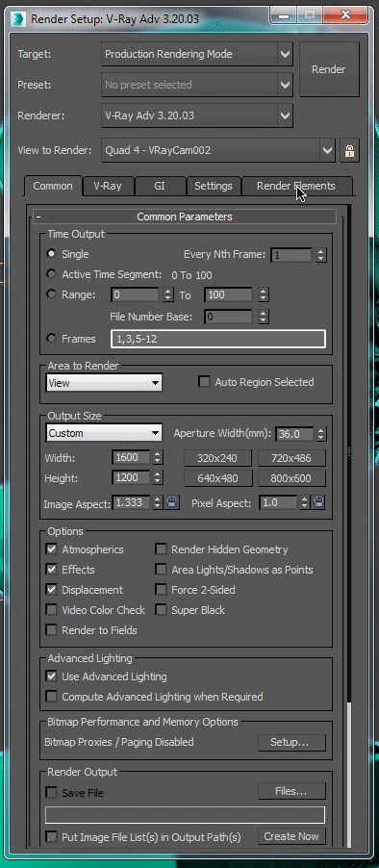Click the render output path field
The width and height of the screenshot is (379, 868).
(186, 815)
